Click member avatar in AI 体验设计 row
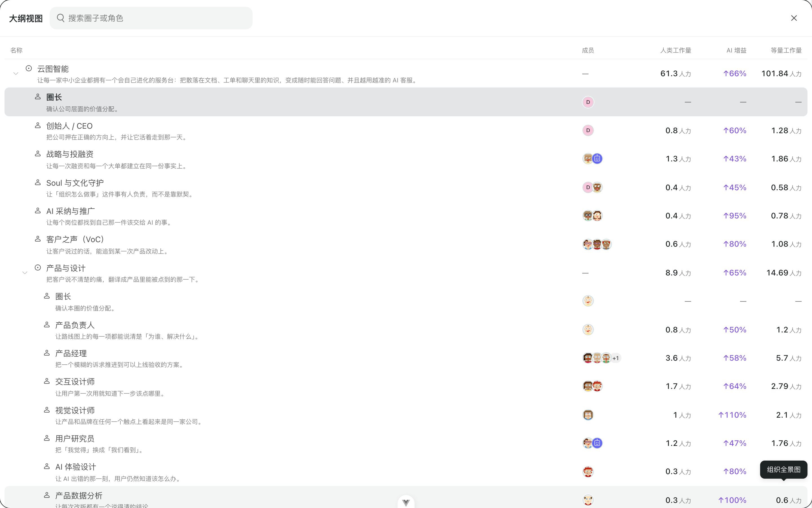The image size is (812, 508). click(588, 472)
